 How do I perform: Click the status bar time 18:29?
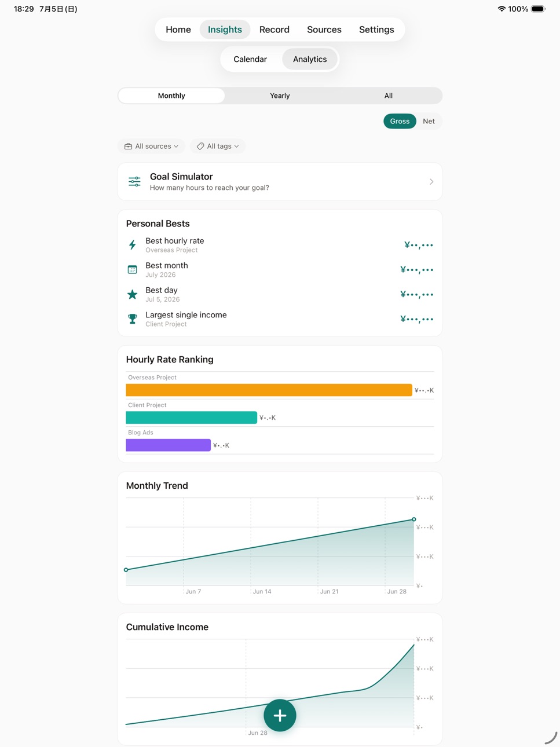point(24,9)
